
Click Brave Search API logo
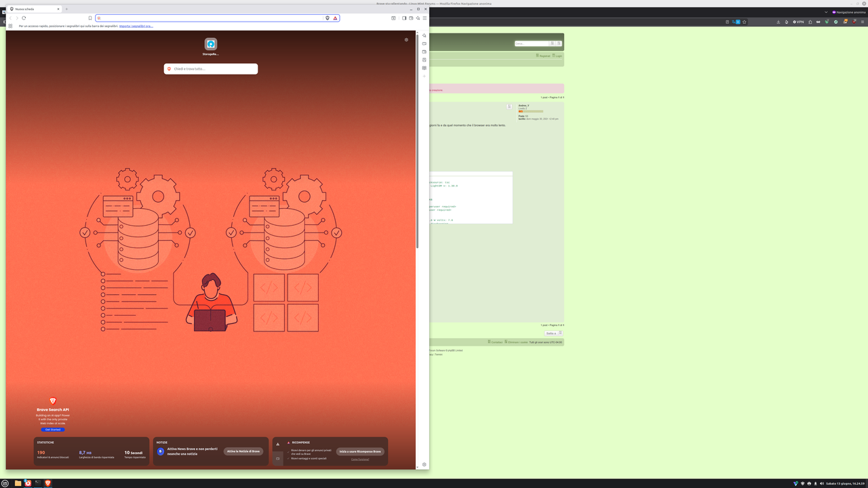53,401
